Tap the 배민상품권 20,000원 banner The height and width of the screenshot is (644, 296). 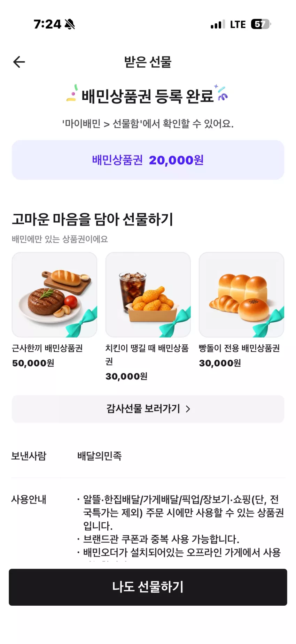(x=148, y=160)
